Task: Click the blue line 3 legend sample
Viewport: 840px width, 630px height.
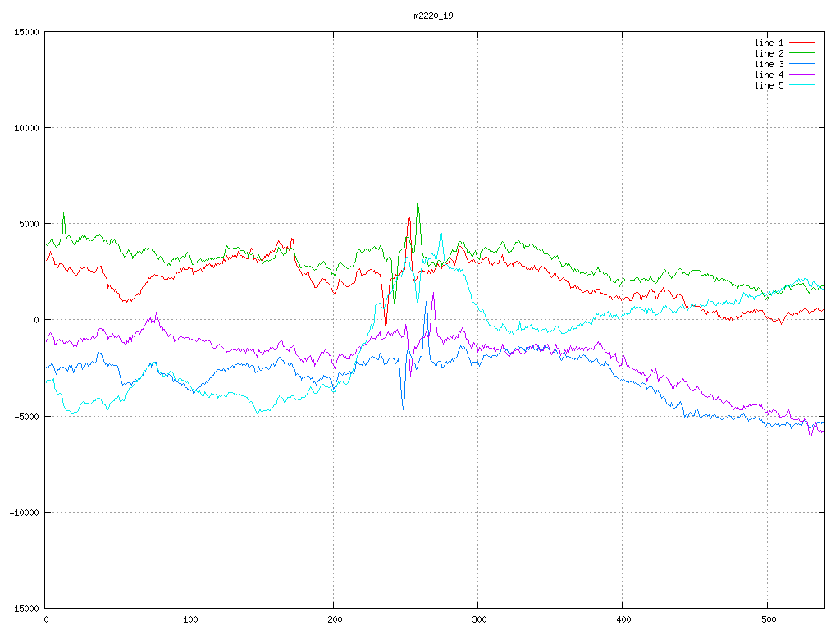Action: (x=802, y=64)
